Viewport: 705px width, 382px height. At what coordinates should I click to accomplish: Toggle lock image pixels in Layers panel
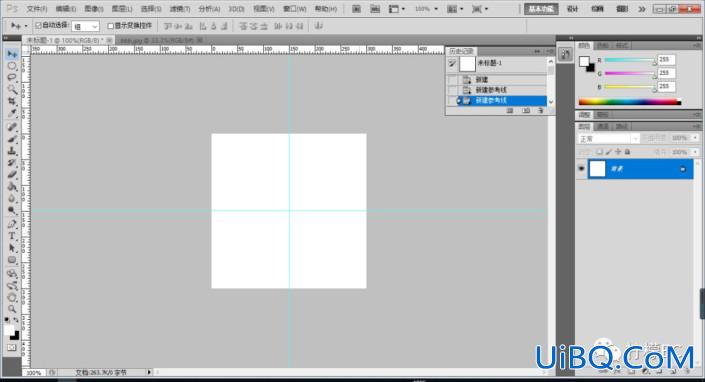point(609,152)
